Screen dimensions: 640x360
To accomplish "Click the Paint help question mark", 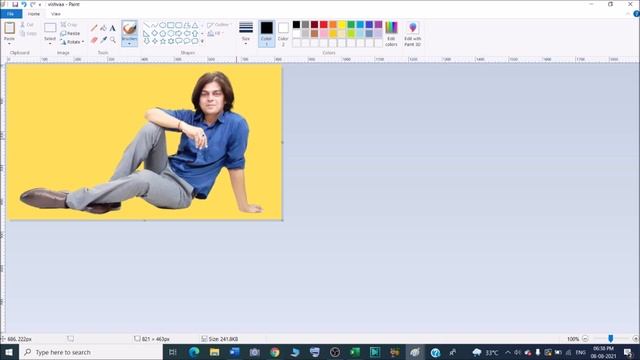I will pyautogui.click(x=636, y=14).
